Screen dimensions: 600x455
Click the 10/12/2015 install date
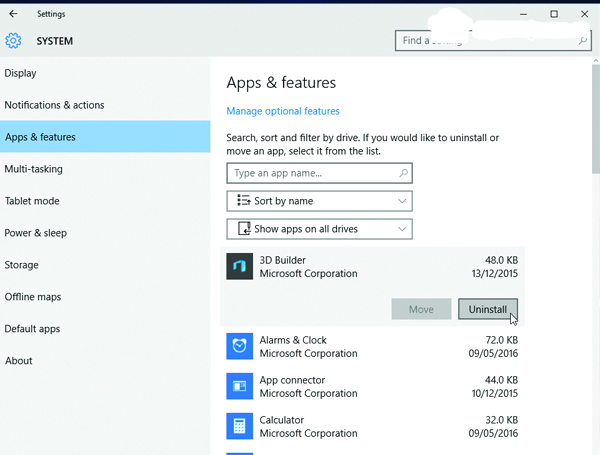[x=494, y=393]
